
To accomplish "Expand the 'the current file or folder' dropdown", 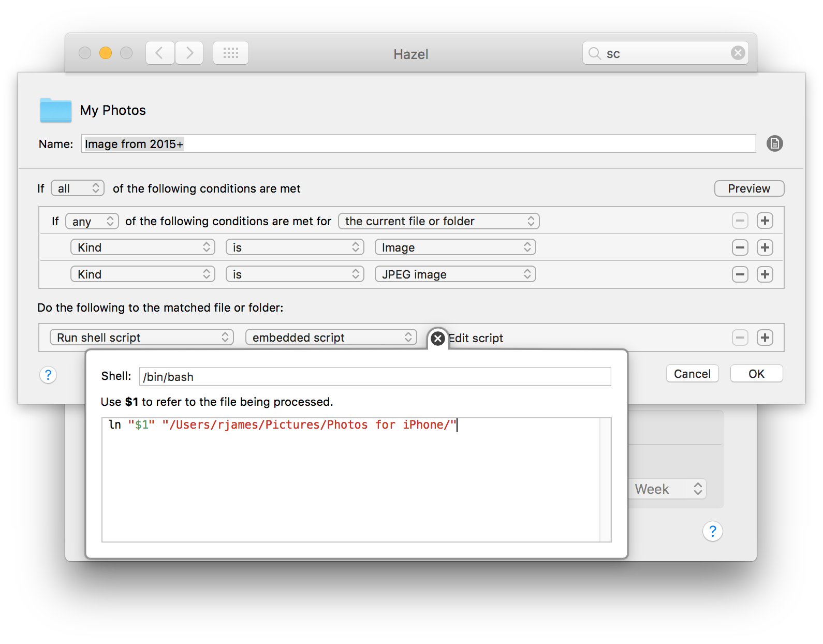I will point(438,222).
